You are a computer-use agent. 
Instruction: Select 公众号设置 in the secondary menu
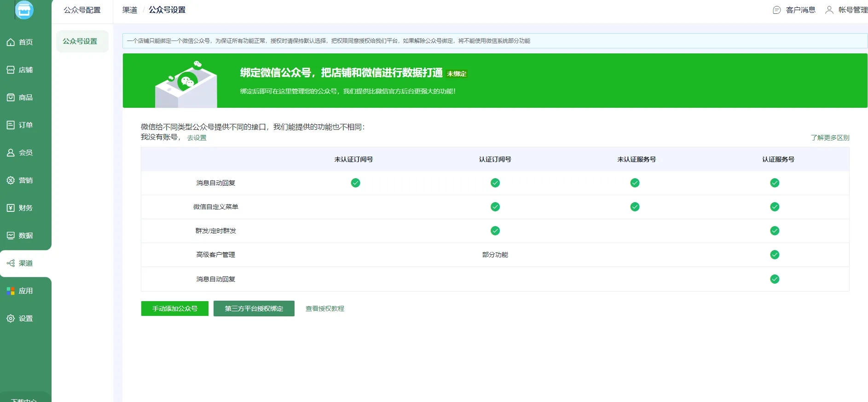pos(82,41)
